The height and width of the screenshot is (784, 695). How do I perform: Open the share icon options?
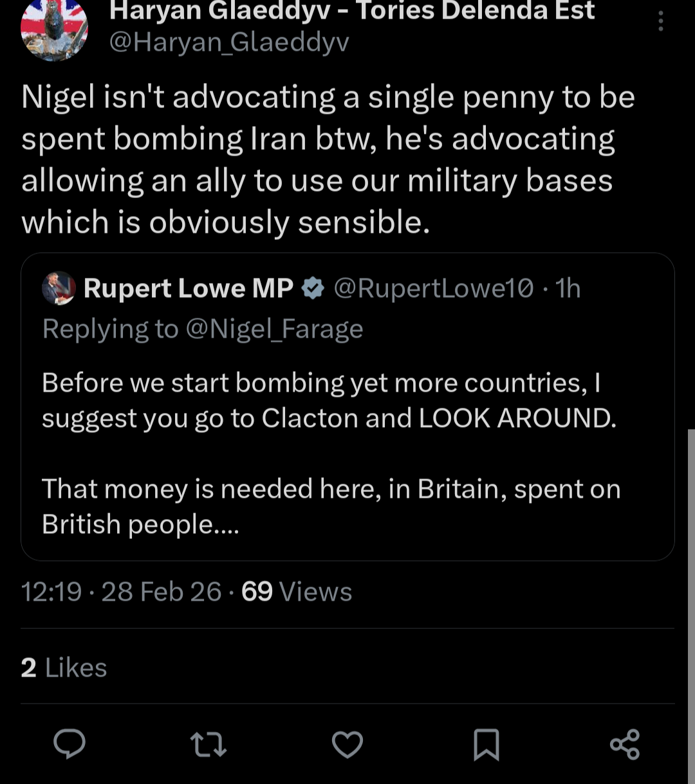pyautogui.click(x=625, y=744)
